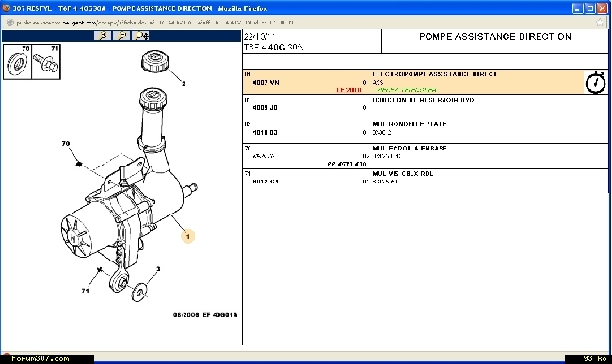Select callout number 3 near washer
The height and width of the screenshot is (364, 612).
coord(158,268)
